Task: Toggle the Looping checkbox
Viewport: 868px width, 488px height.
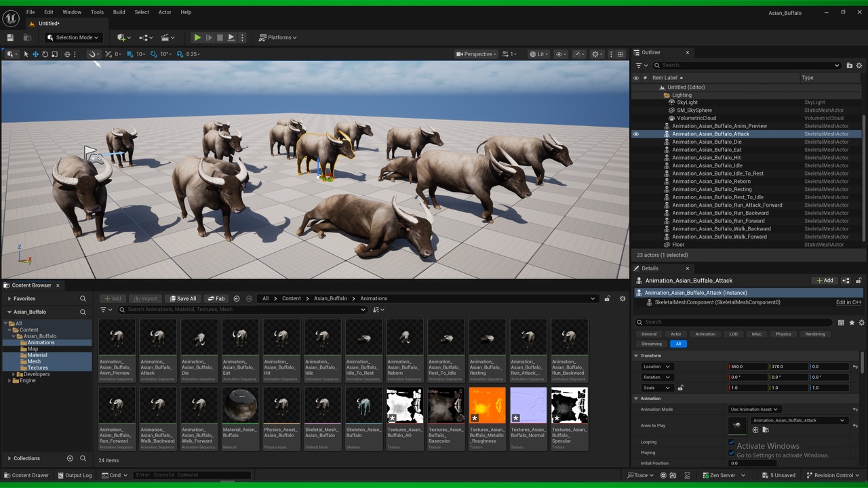Action: tap(731, 442)
